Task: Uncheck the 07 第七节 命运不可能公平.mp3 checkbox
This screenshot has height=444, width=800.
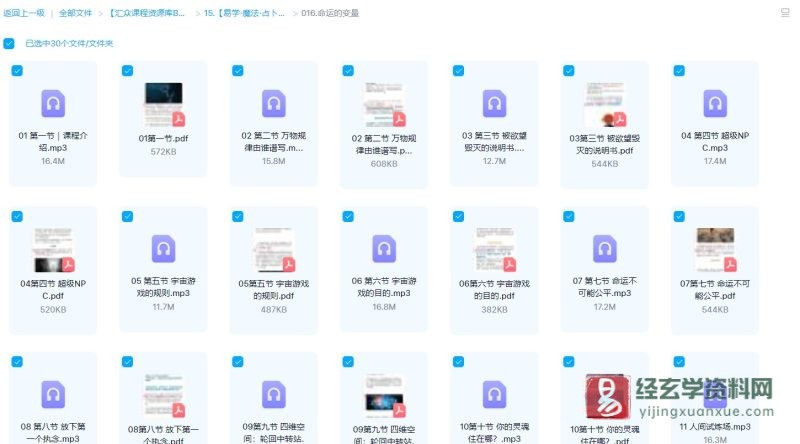Action: 568,216
